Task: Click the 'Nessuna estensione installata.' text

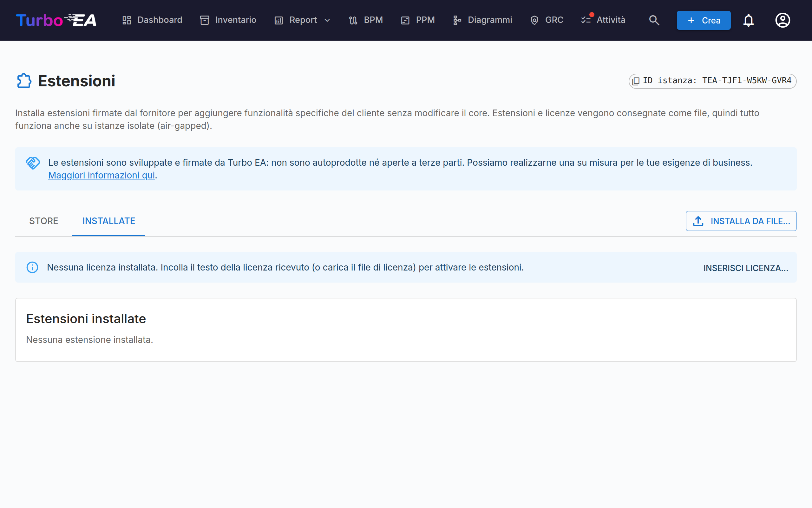Action: point(89,340)
